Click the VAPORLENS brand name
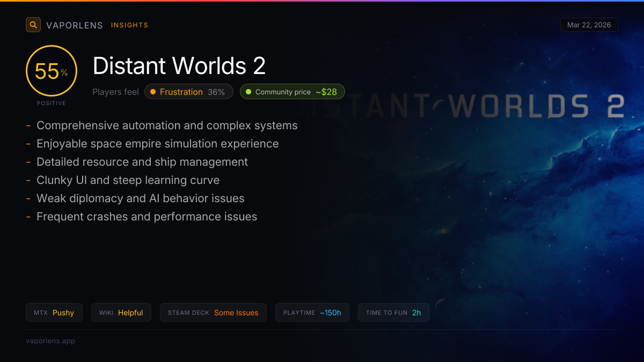The width and height of the screenshot is (644, 362). (75, 25)
